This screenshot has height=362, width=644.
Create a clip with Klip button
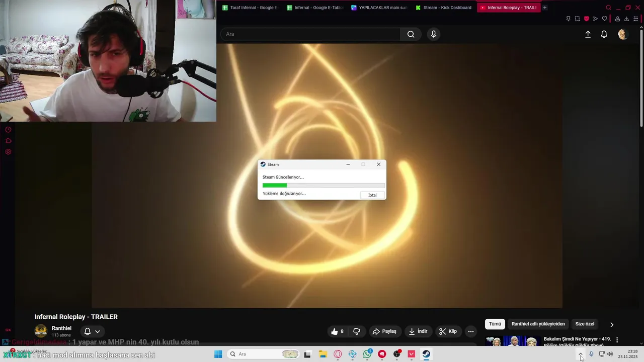448,331
